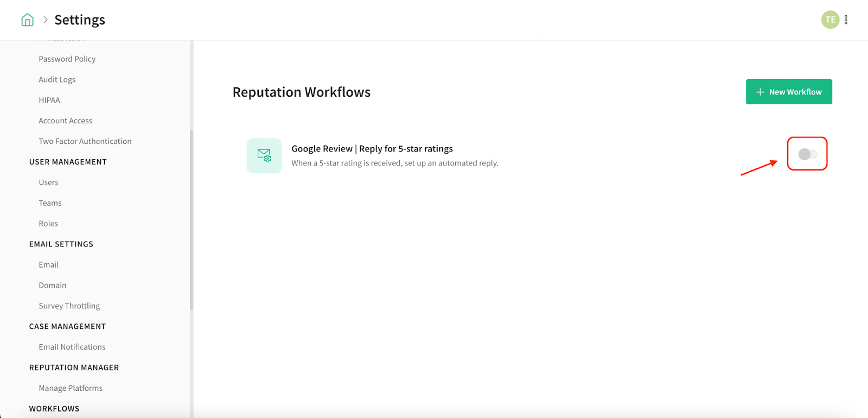Click the Google Review workflow mail icon

pyautogui.click(x=264, y=156)
